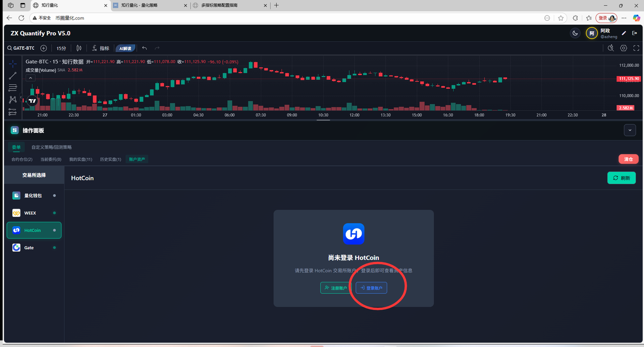Refresh account with 刷新 button

[621, 178]
